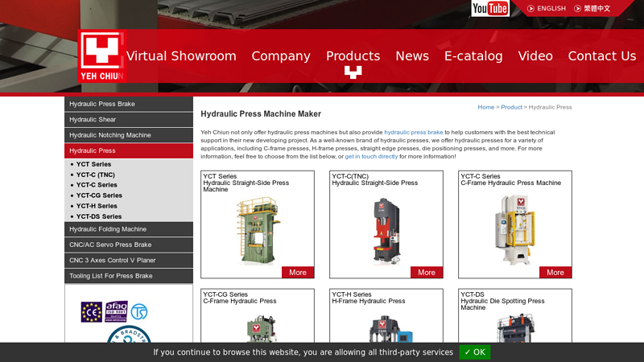Viewport: 644px width, 362px height.
Task: Open the yellow YCT-C Series press image
Action: tap(515, 230)
